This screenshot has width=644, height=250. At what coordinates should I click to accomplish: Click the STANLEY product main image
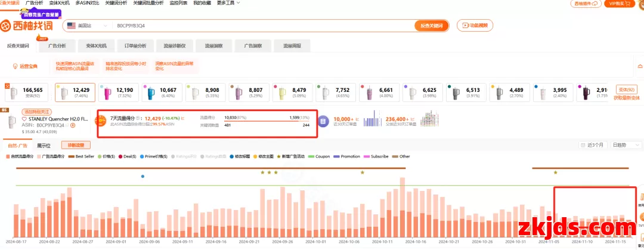click(13, 122)
